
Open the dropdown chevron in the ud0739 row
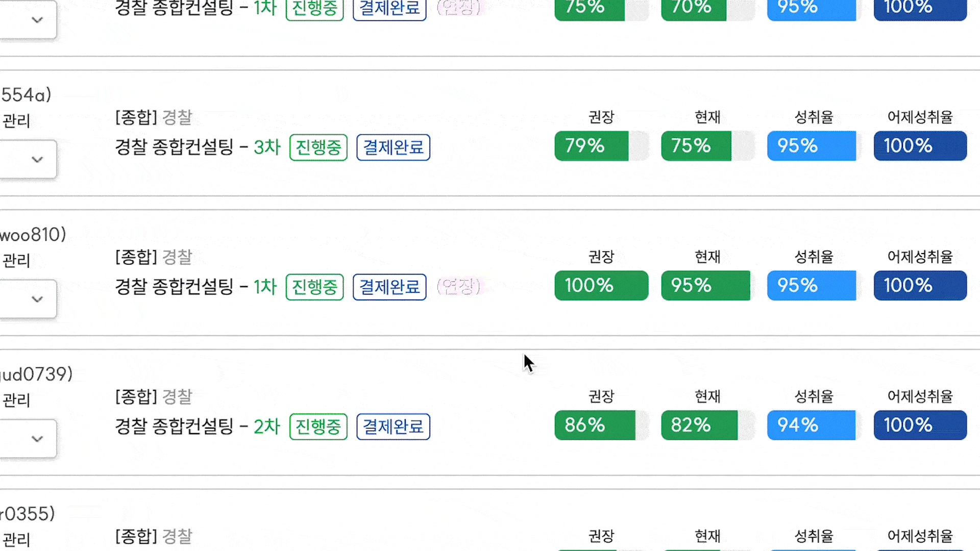tap(36, 439)
